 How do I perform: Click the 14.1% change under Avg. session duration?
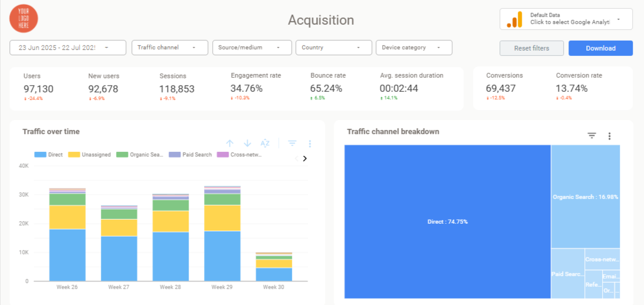tap(389, 98)
